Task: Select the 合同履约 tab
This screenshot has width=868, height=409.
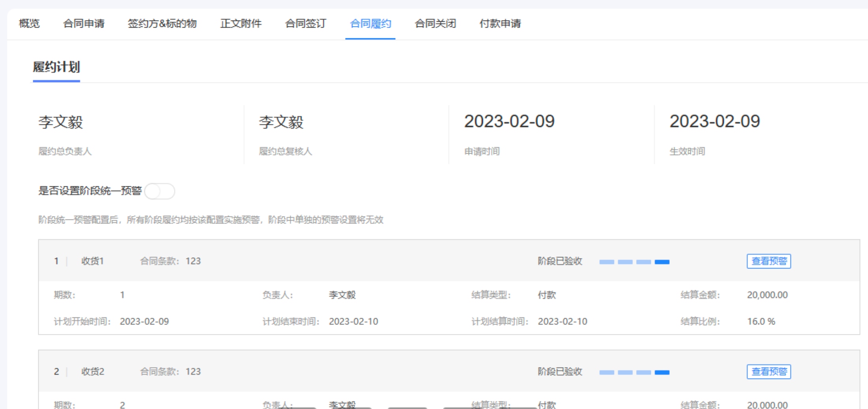Action: tap(370, 24)
